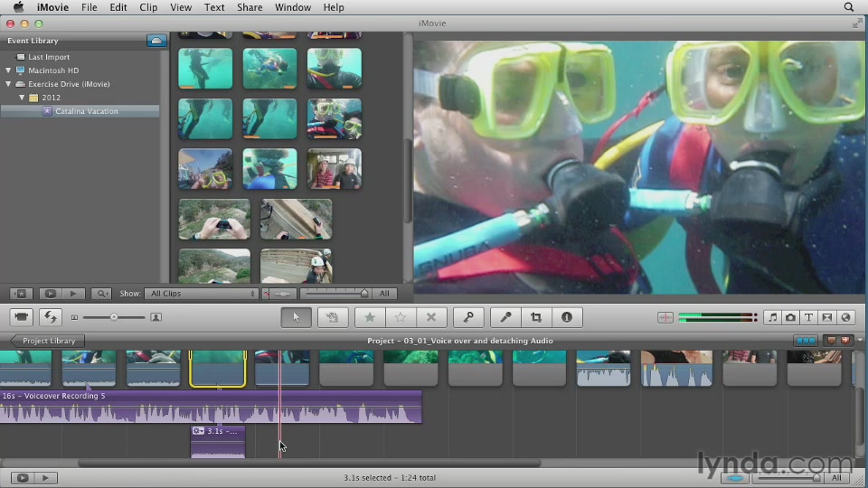Viewport: 868px width, 488px height.
Task: Collapse the Macintosh HD disclosure triangle
Action: 8,70
